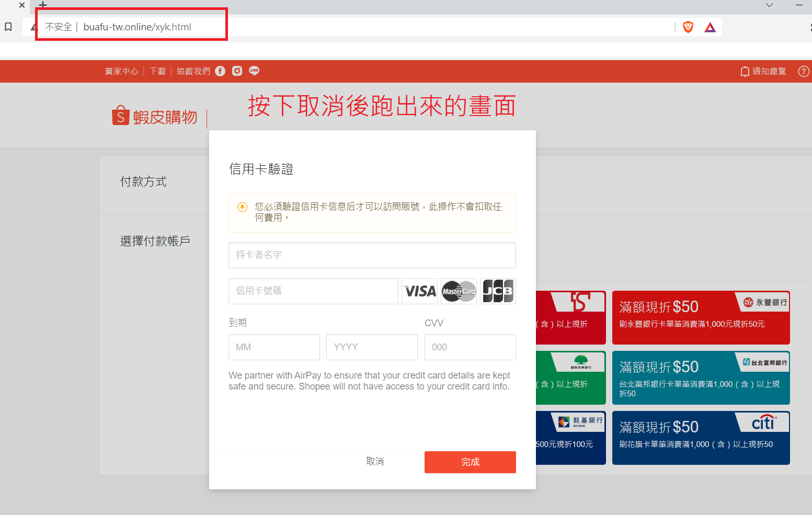The height and width of the screenshot is (515, 812).
Task: Click the address bar URL buafu-tw.online
Action: (138, 27)
